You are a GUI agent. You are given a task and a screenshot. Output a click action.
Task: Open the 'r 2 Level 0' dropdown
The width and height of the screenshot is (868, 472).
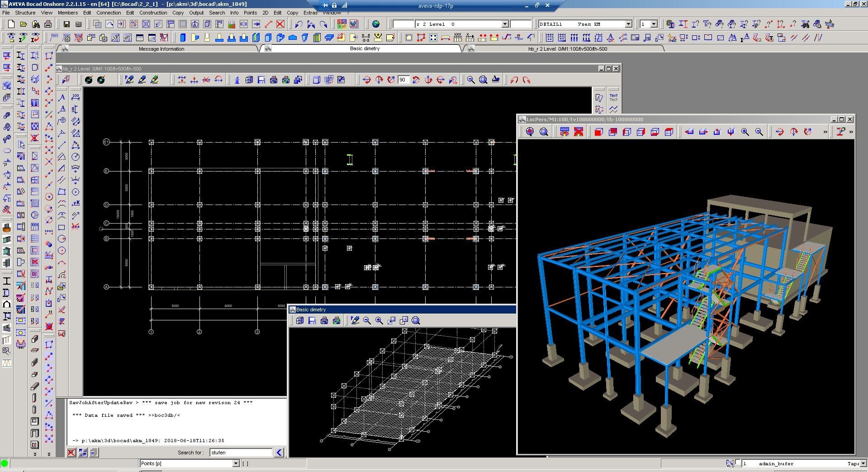click(505, 24)
